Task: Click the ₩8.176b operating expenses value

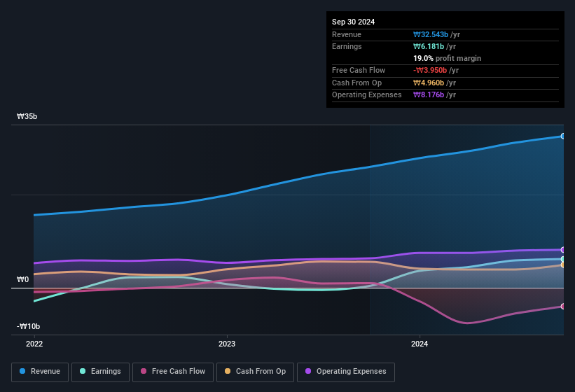Action: click(x=429, y=95)
